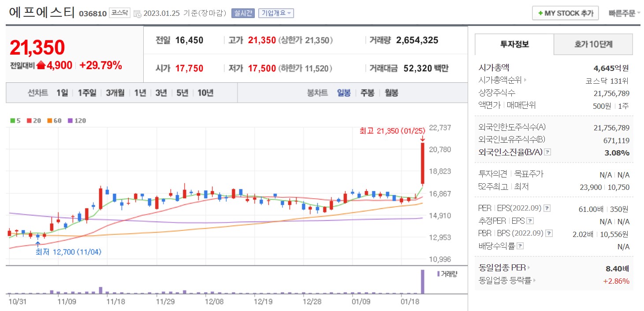Select the 투자정보 tab

point(514,44)
